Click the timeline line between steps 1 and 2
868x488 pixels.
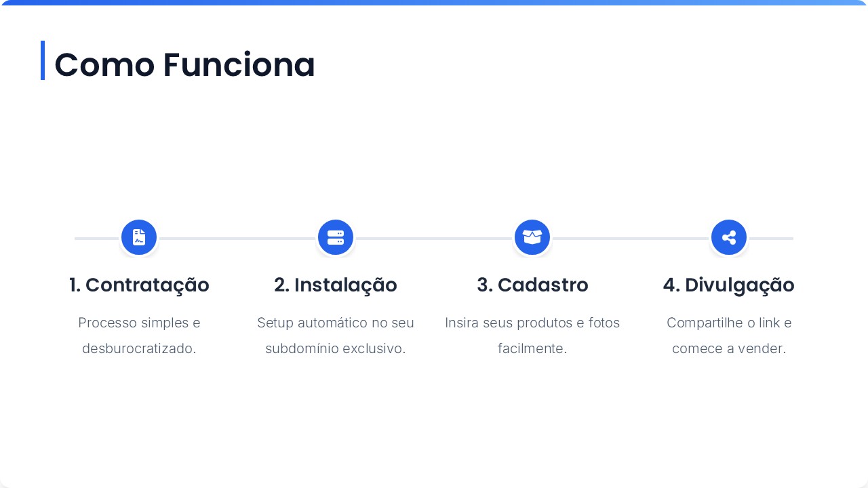[x=237, y=239]
